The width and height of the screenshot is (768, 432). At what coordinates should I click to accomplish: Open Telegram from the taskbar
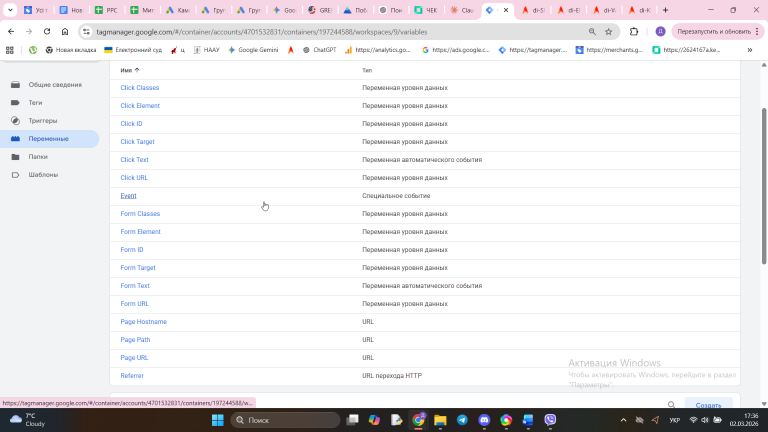tap(462, 420)
